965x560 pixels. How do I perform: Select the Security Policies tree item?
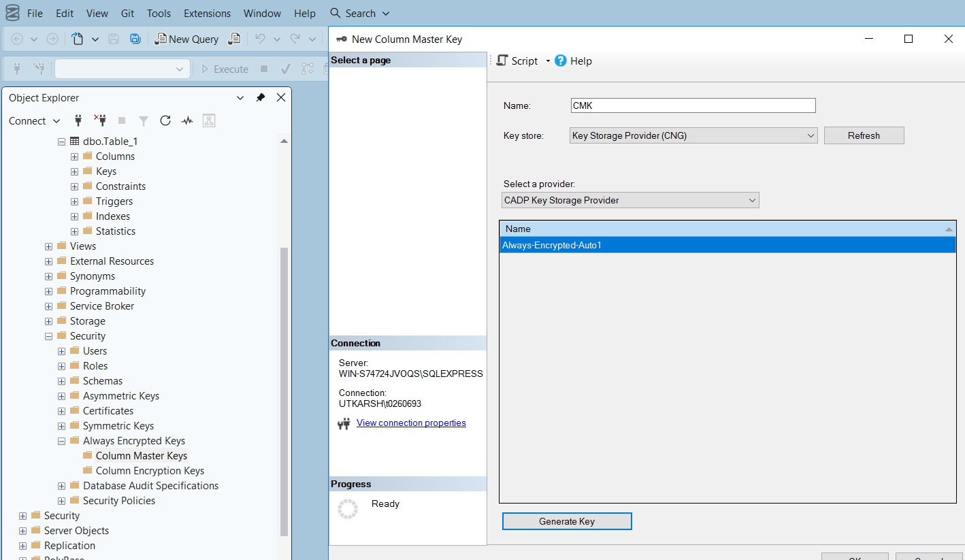119,501
